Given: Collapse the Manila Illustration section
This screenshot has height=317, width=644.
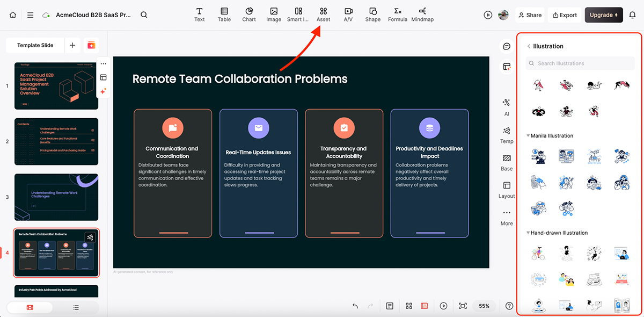Looking at the screenshot, I should pyautogui.click(x=528, y=136).
